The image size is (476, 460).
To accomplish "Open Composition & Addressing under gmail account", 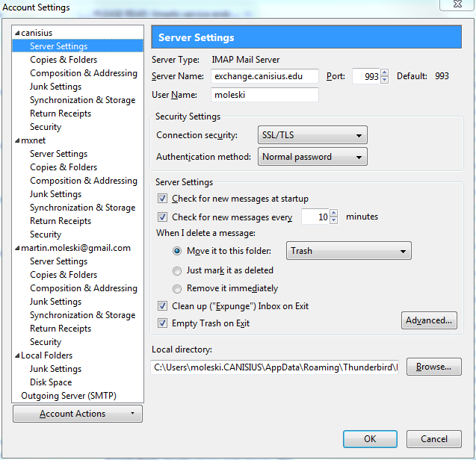I will click(84, 288).
